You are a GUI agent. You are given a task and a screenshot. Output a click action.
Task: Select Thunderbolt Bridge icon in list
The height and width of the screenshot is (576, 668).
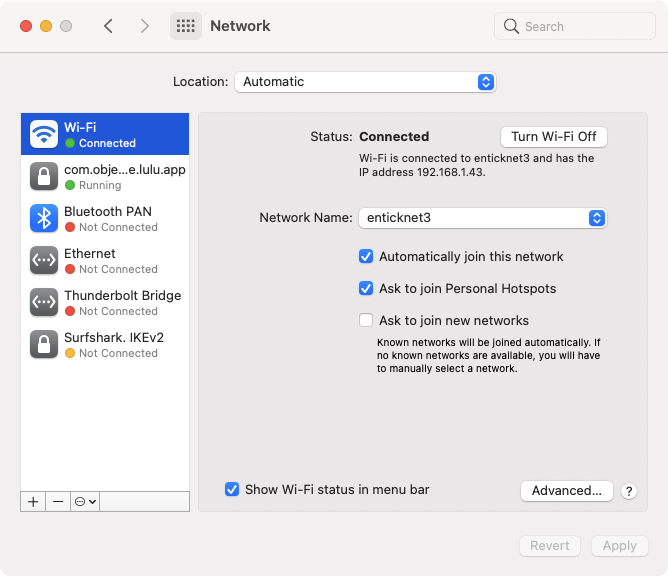[x=44, y=302]
